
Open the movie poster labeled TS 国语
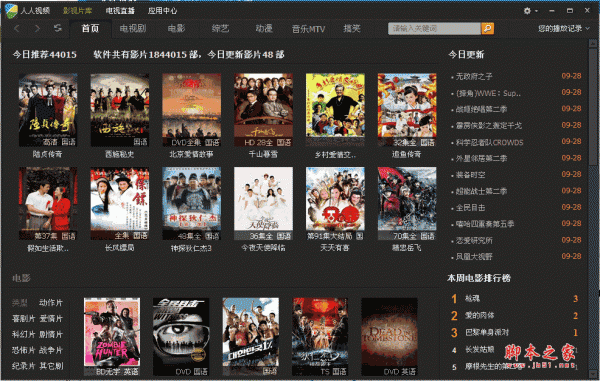click(x=320, y=337)
